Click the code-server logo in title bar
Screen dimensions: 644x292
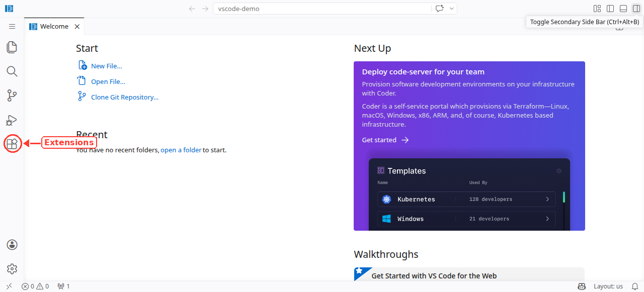click(9, 9)
